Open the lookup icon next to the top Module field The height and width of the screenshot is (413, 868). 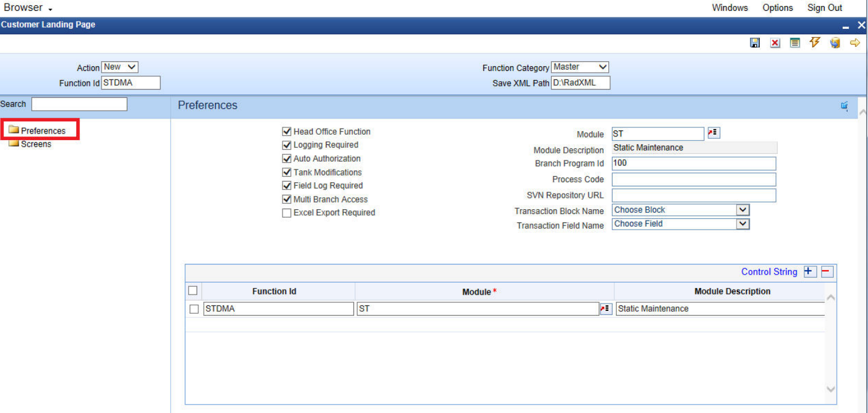click(x=714, y=133)
